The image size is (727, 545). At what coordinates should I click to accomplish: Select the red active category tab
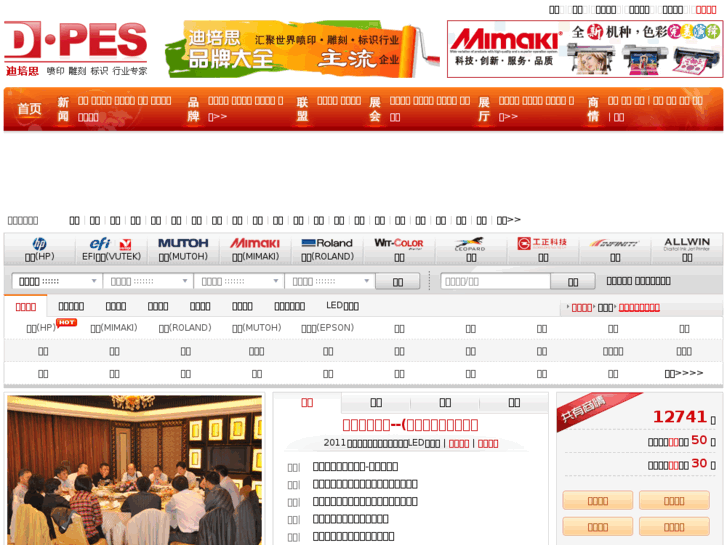[26, 307]
